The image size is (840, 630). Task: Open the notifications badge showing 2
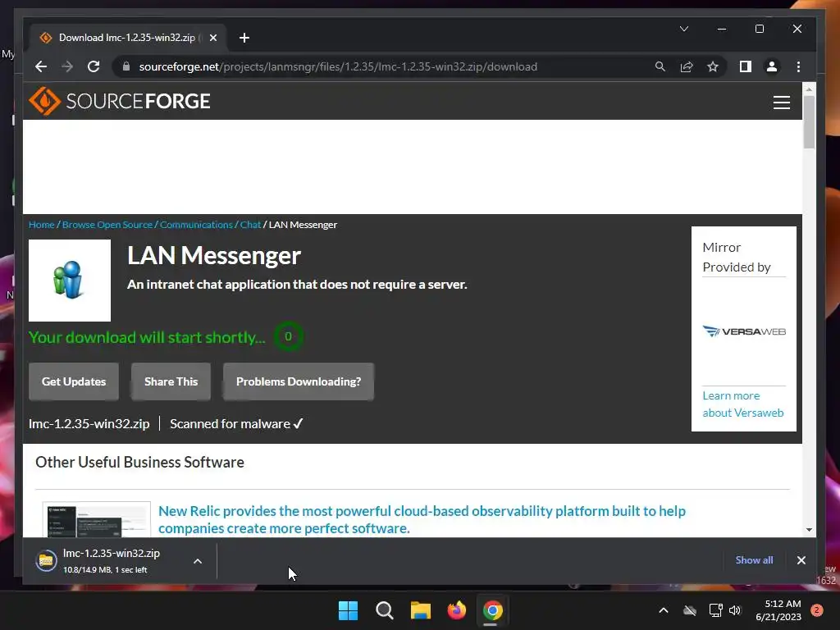(816, 610)
